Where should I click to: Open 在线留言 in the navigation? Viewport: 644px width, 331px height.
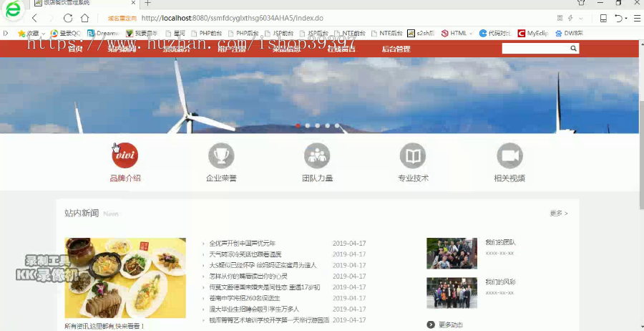341,49
